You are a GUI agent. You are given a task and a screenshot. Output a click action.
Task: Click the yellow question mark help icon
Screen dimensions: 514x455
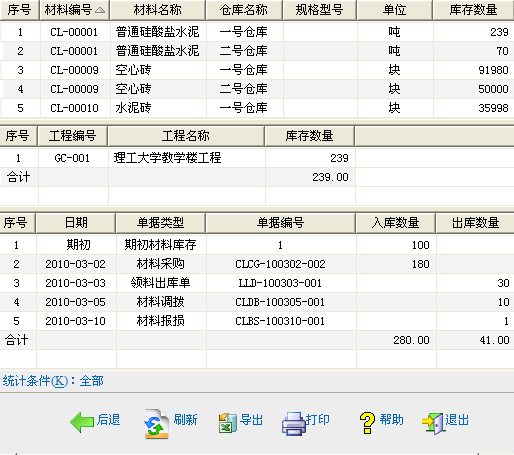tap(367, 423)
